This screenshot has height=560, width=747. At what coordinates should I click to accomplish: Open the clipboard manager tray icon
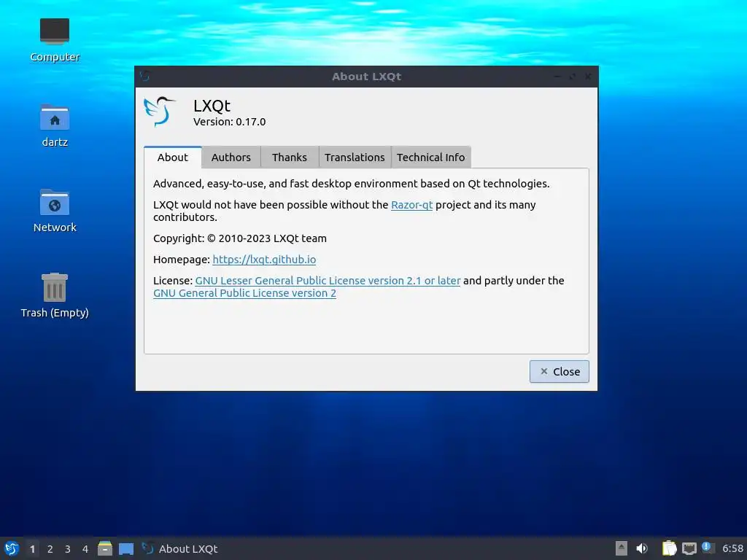point(670,548)
